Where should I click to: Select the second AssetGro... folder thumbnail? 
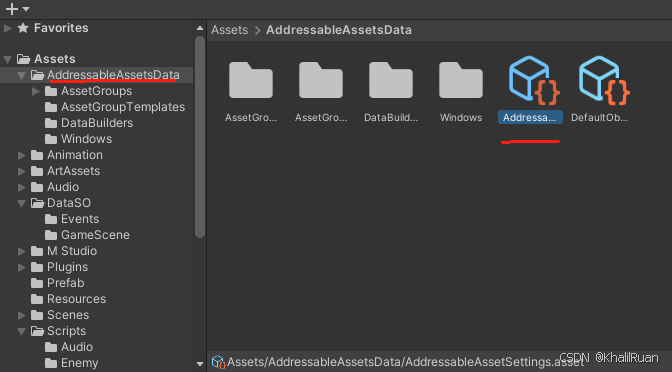[321, 80]
